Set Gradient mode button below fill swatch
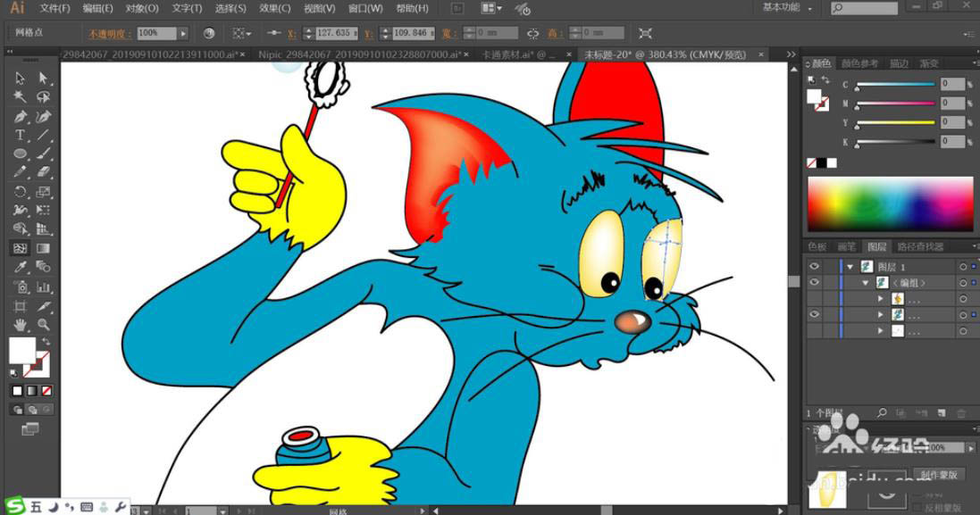Image resolution: width=980 pixels, height=515 pixels. tap(31, 391)
